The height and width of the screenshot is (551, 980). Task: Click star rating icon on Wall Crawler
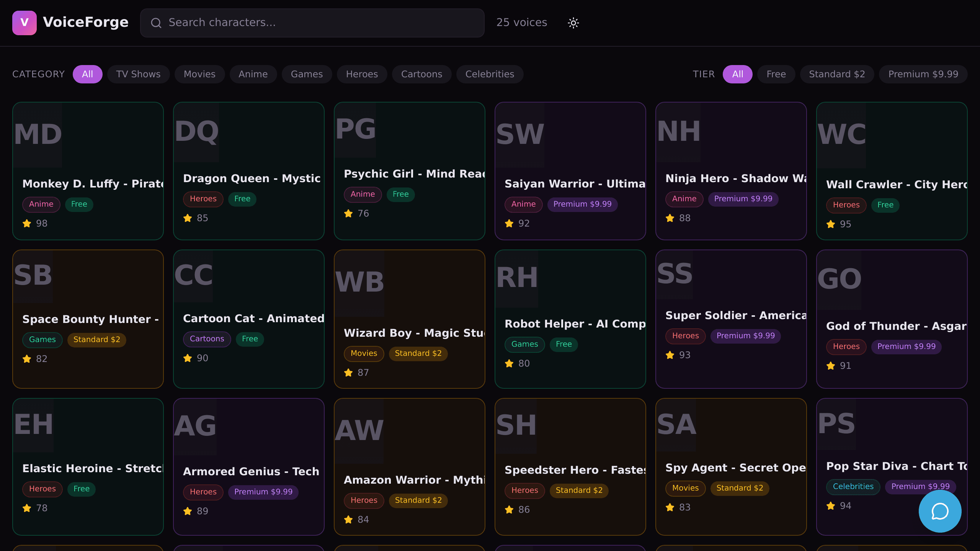831,224
